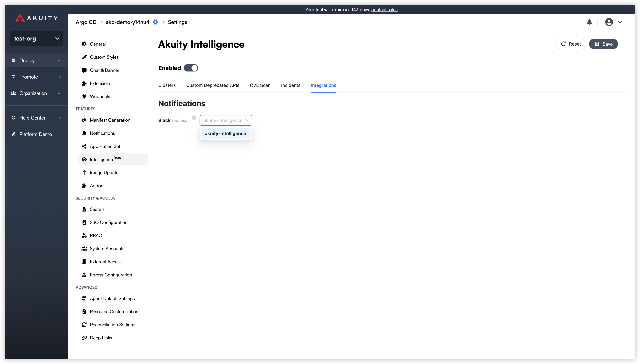640x364 pixels.
Task: Open Image Updater settings
Action: click(105, 172)
